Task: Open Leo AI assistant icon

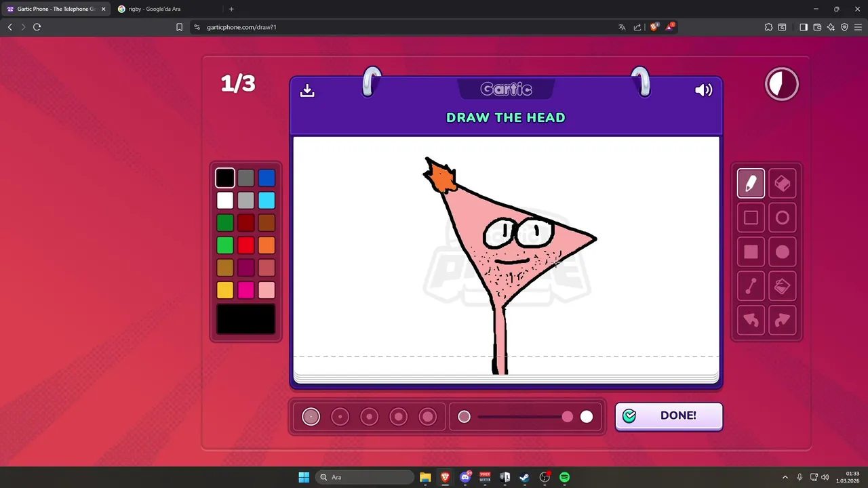Action: pos(831,27)
